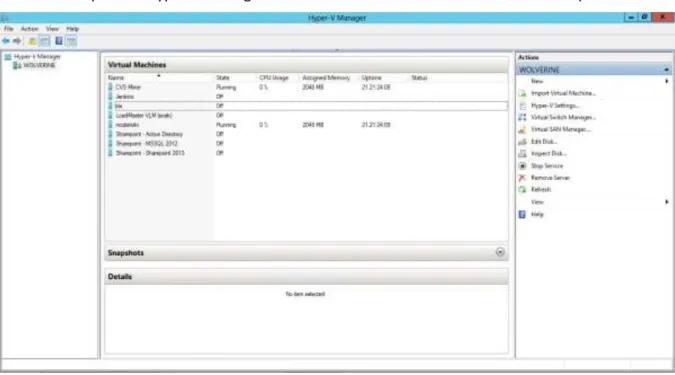Toggle the Show/Hide Console Tree toolbar icon
Screen dimensions: 675x375
[45, 41]
